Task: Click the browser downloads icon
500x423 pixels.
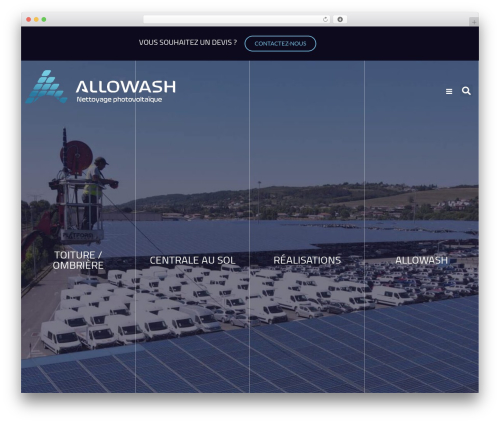Action: coord(340,19)
